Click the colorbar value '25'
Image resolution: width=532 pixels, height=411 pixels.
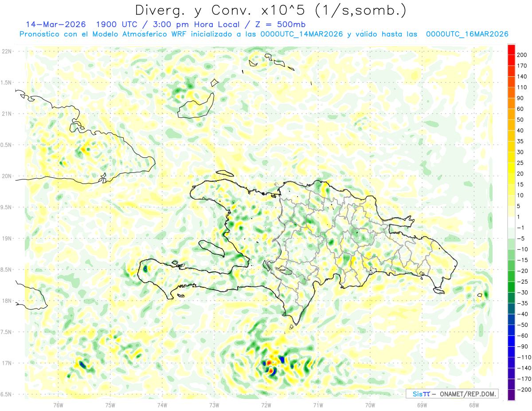point(521,163)
